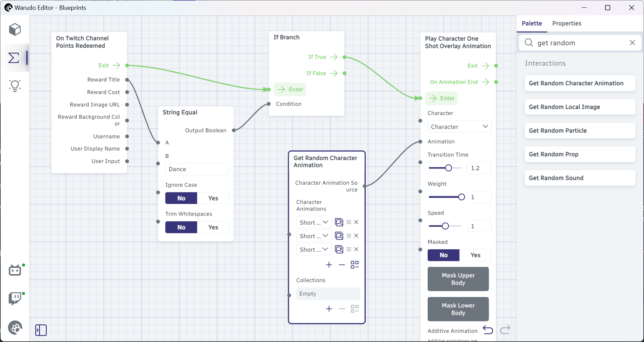Image resolution: width=644 pixels, height=342 pixels.
Task: Toggle the sidebar panel collapse icon
Action: (41, 330)
